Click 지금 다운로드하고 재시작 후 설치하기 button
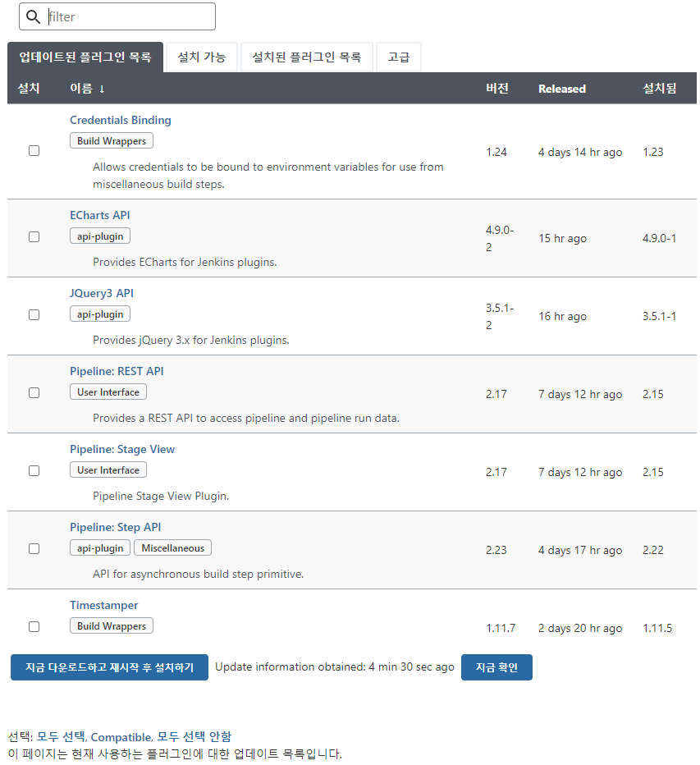700x765 pixels. tap(109, 668)
